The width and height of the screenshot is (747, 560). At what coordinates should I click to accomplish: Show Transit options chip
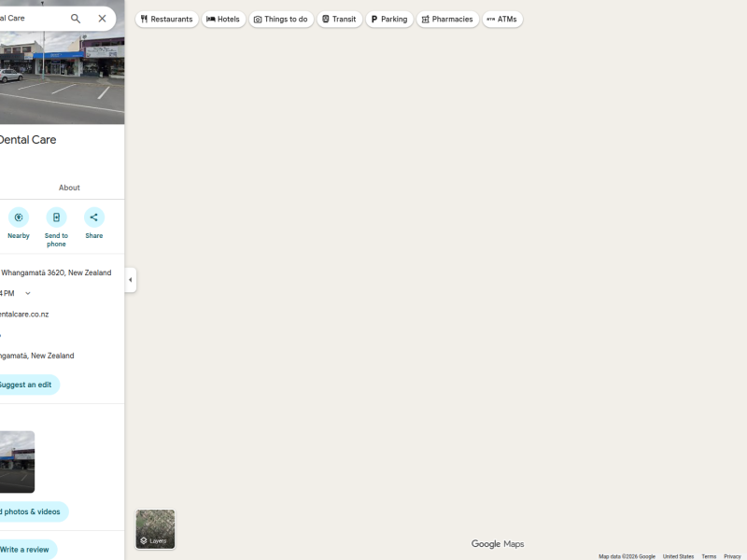point(339,19)
